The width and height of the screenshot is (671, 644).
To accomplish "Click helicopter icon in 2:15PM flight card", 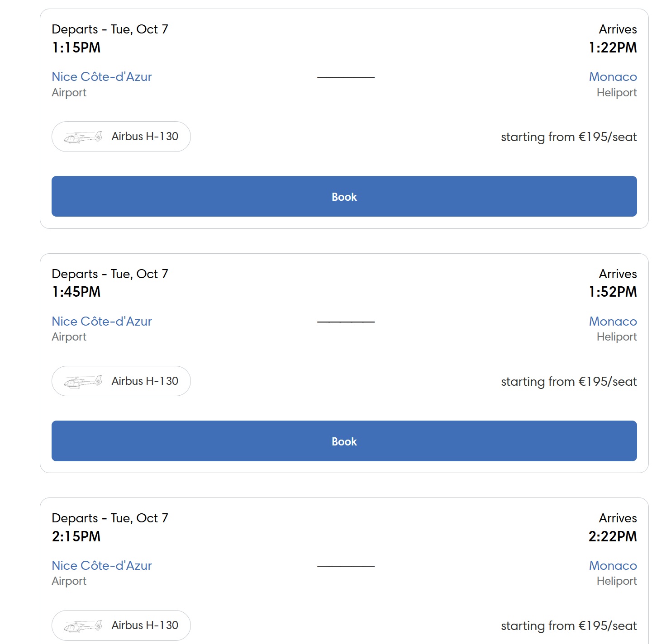I will (x=83, y=626).
